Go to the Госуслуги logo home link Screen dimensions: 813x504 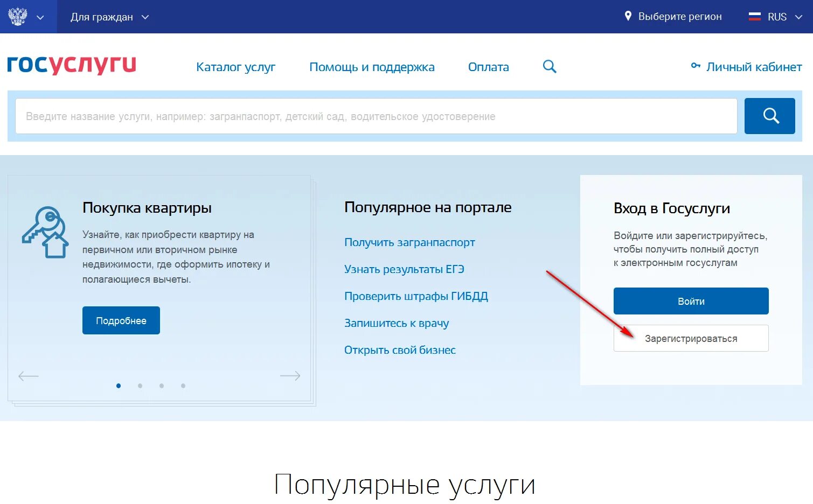click(72, 65)
